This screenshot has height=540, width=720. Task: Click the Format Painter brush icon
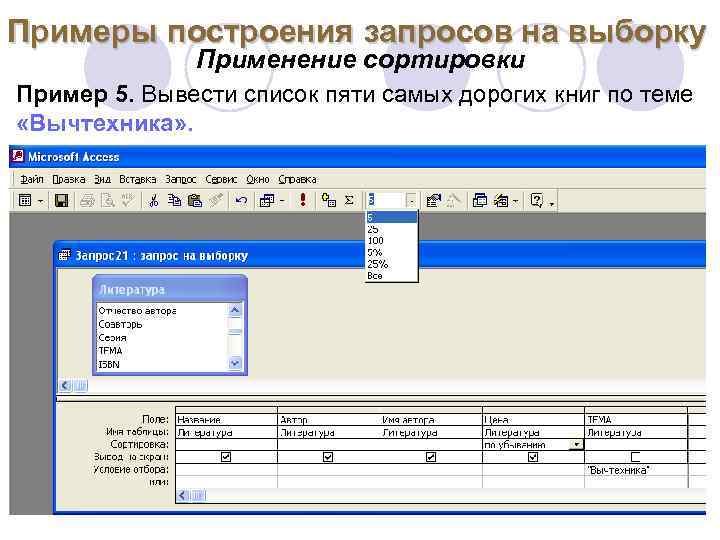pyautogui.click(x=216, y=201)
